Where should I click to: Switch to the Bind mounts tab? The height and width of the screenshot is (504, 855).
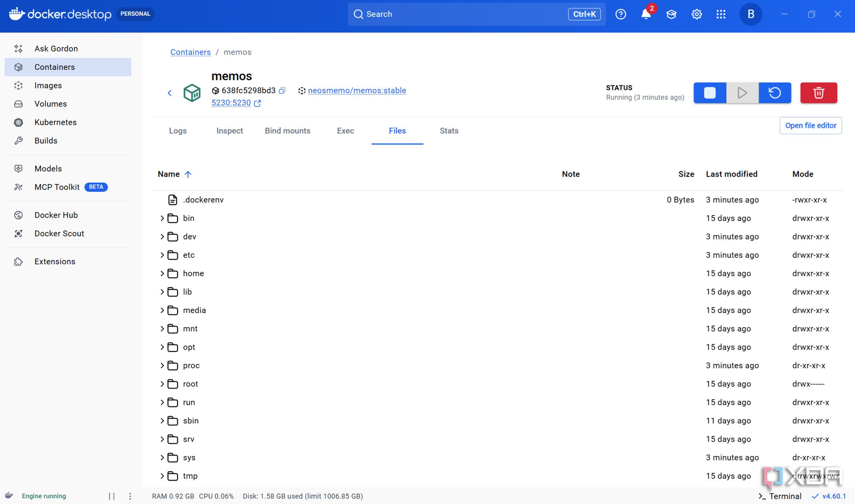(288, 131)
